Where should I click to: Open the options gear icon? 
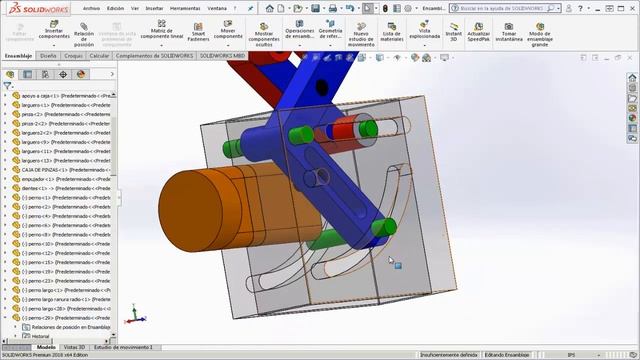[x=408, y=8]
